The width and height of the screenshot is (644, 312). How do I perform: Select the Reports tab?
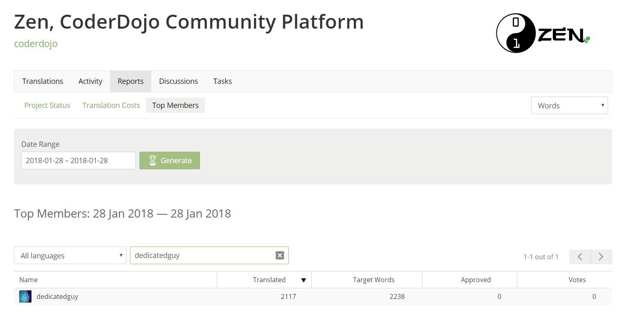pyautogui.click(x=130, y=81)
